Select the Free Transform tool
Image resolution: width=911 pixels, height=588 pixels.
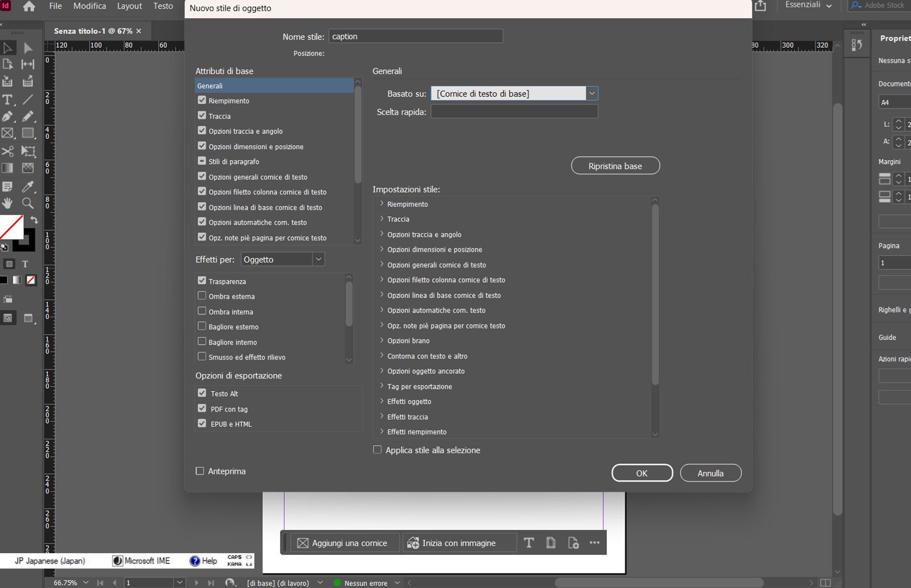(x=28, y=151)
